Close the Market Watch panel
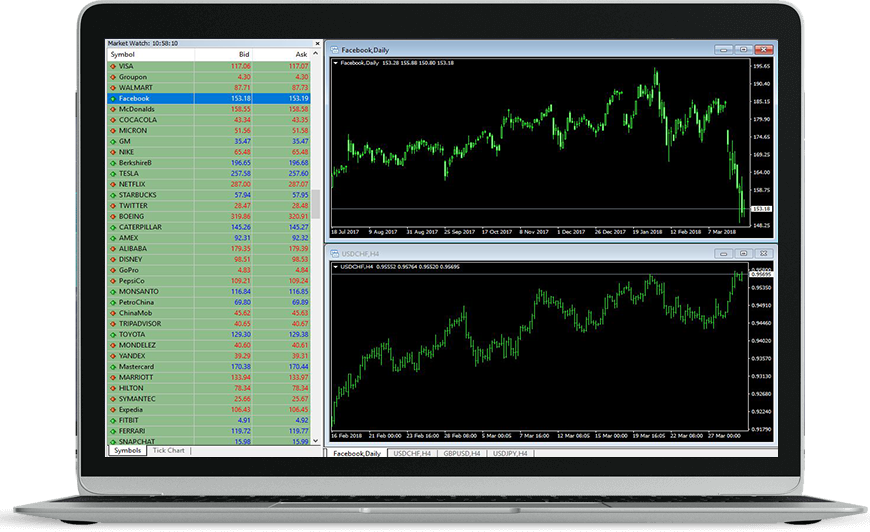The width and height of the screenshot is (870, 532). tap(317, 43)
